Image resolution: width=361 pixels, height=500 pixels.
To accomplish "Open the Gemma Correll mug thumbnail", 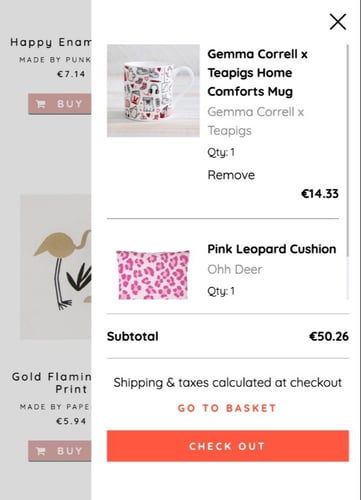I will (x=153, y=91).
